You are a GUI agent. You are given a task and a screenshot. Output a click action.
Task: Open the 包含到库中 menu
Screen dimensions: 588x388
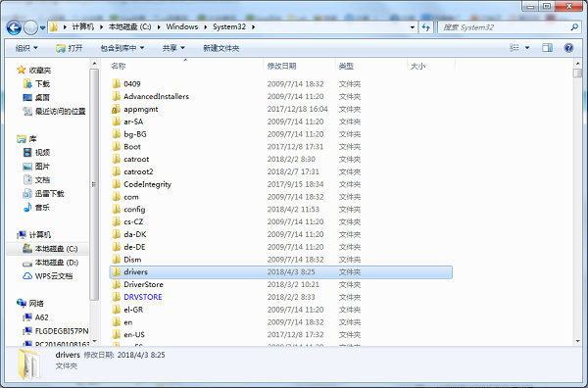click(x=122, y=48)
